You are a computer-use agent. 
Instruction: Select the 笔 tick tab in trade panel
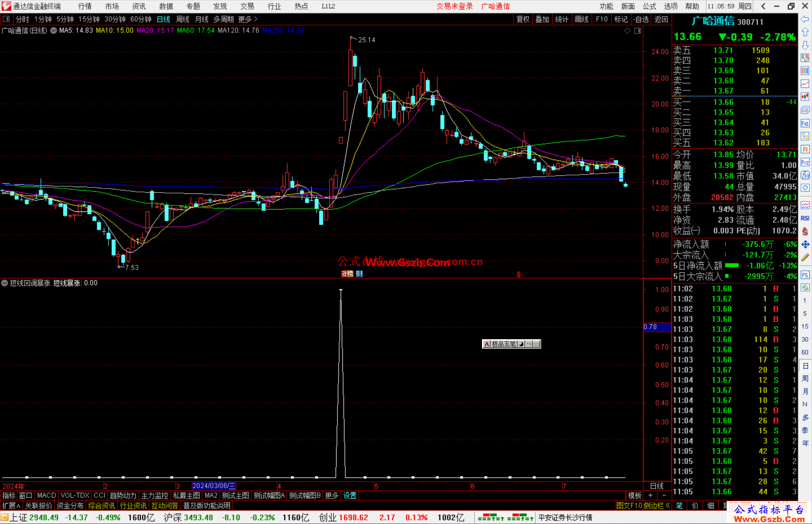point(679,506)
